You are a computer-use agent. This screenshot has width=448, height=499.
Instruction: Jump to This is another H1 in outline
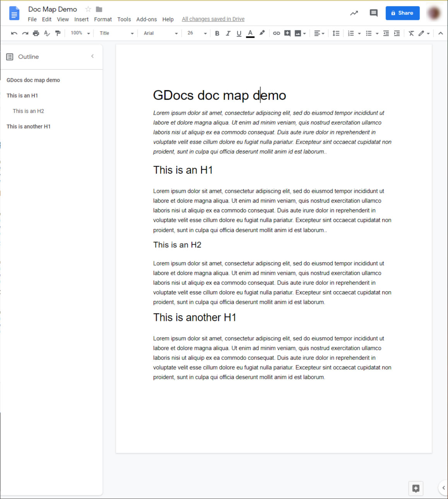pyautogui.click(x=29, y=126)
